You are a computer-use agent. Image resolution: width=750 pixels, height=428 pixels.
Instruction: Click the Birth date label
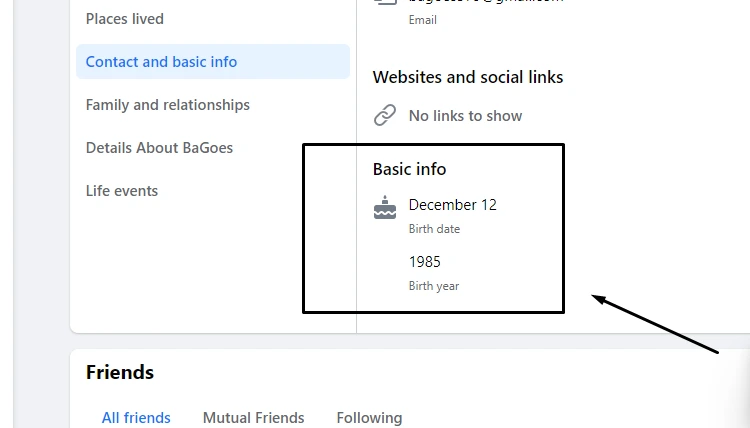[x=434, y=229]
